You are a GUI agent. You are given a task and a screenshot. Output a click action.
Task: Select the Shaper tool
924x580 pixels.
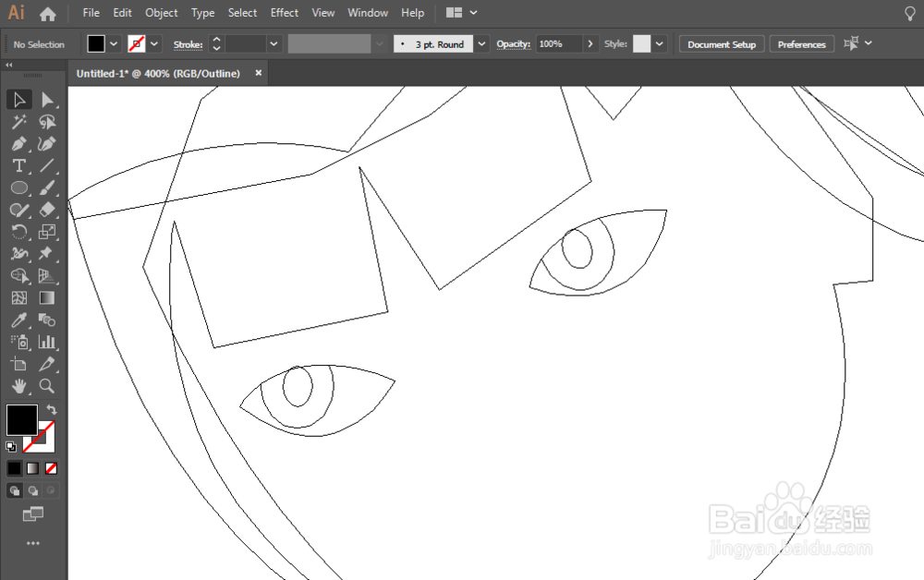(x=18, y=211)
